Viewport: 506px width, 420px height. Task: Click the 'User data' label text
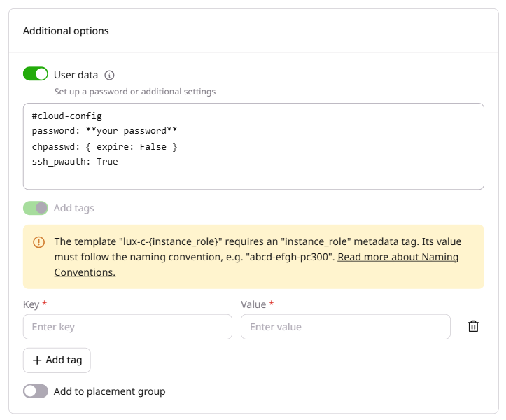pos(76,75)
